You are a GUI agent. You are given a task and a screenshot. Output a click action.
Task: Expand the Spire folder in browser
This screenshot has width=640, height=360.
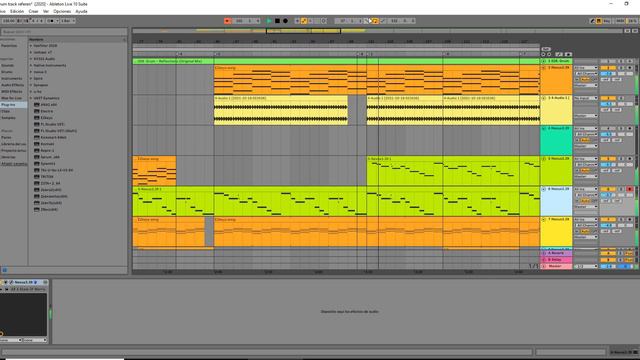(x=31, y=78)
